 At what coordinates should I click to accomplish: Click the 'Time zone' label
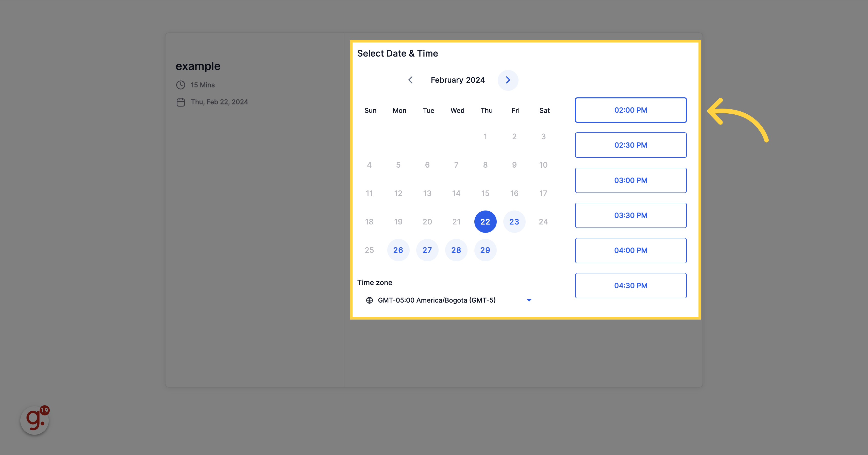[x=375, y=283]
